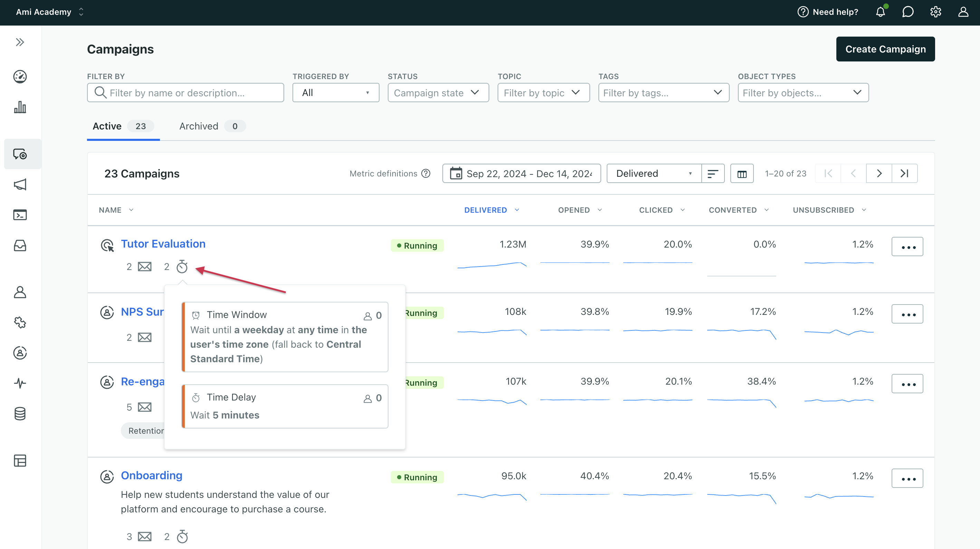Go to next page of campaigns
This screenshot has height=549, width=980.
point(878,173)
